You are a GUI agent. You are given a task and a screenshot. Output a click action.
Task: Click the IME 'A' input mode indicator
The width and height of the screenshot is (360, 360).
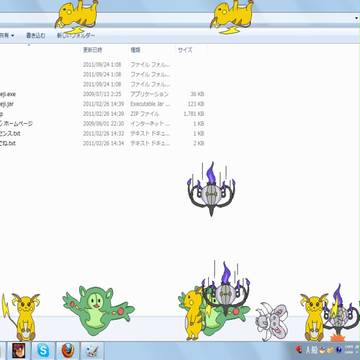click(309, 350)
